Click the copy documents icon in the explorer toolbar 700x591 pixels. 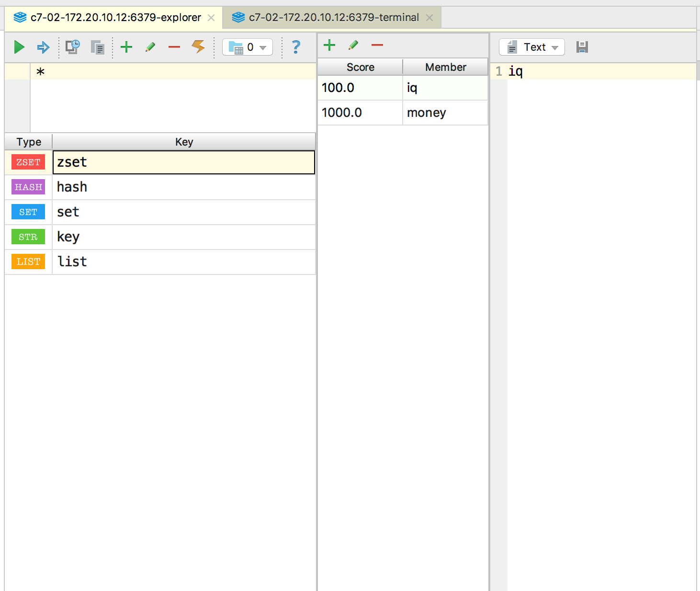pos(98,47)
